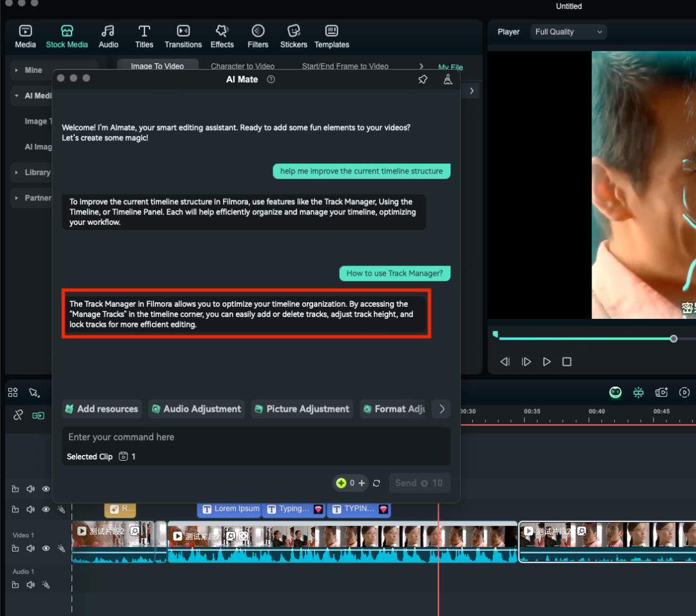Hide the track holding Lorem Ipsum title
The width and height of the screenshot is (696, 616).
pyautogui.click(x=46, y=510)
